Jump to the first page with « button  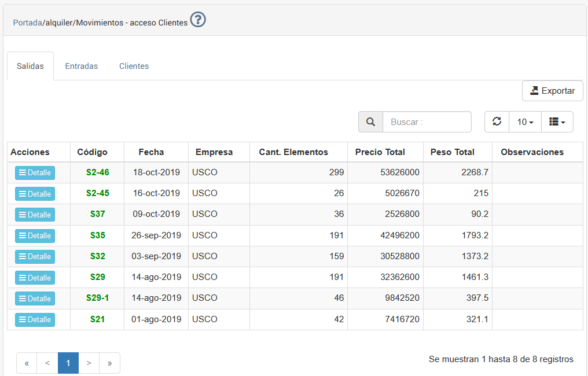[27, 363]
